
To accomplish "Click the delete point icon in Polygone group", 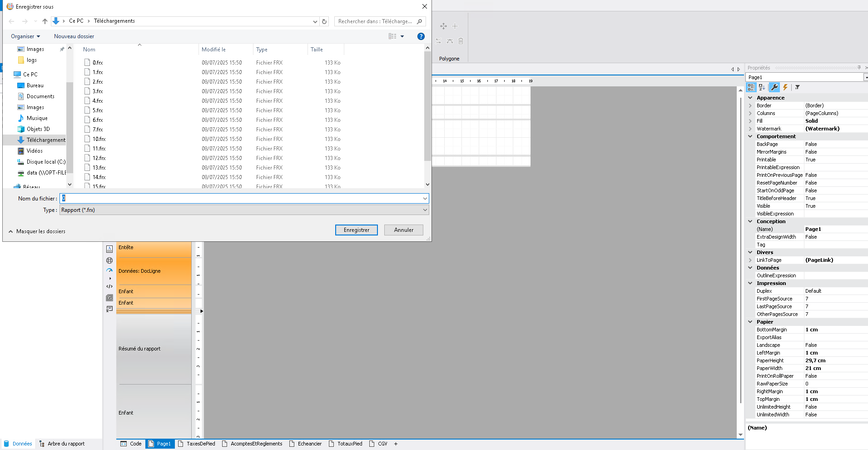I will pyautogui.click(x=461, y=41).
